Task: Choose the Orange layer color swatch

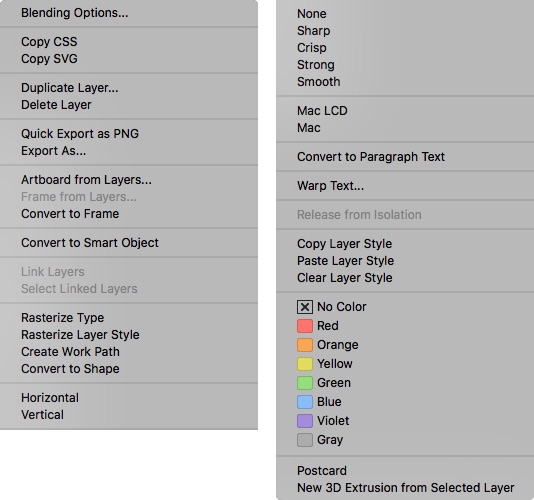Action: 305,345
